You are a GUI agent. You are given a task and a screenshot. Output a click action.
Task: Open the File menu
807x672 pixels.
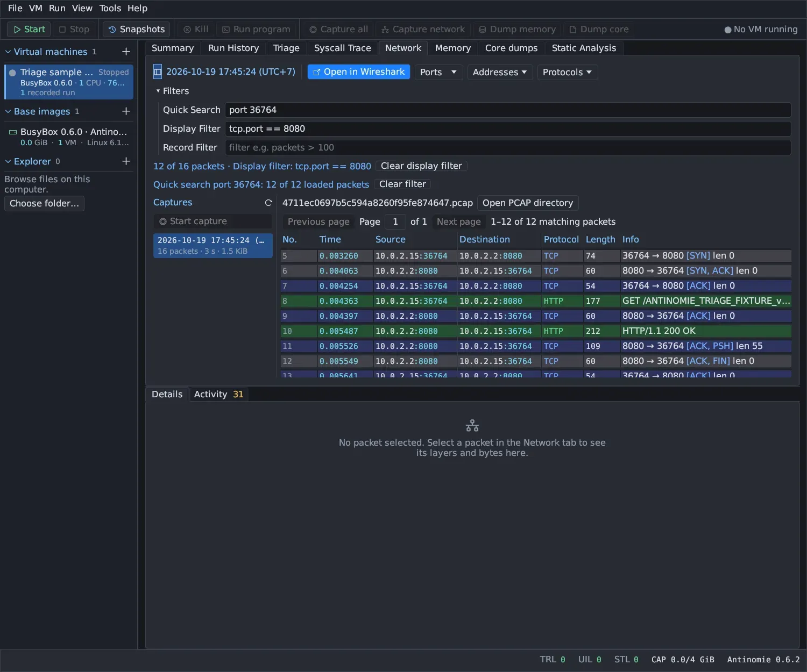pos(15,8)
